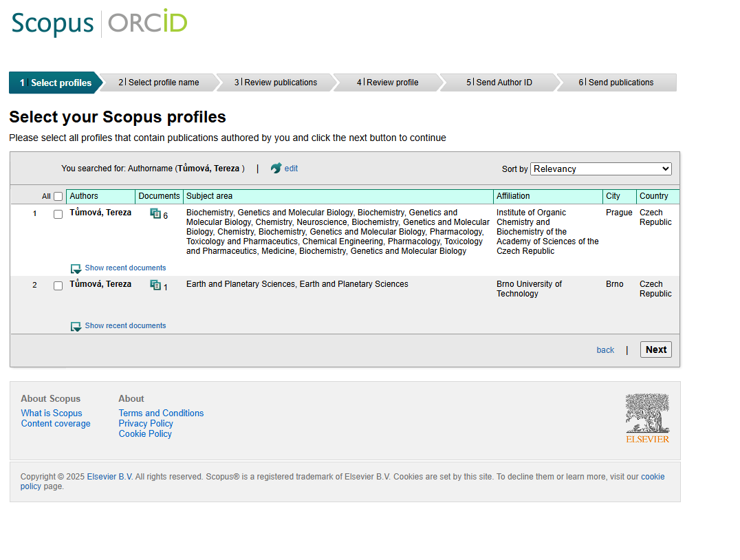
Task: Click author name Tůmová, Tereza in row 1
Action: [100, 213]
